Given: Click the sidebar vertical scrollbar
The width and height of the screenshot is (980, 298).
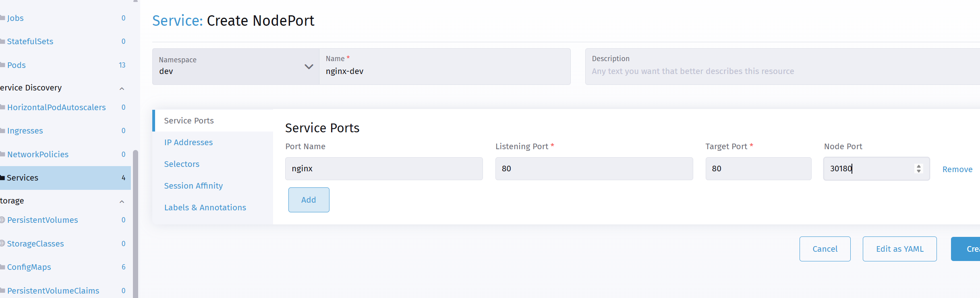Looking at the screenshot, I should pyautogui.click(x=136, y=224).
